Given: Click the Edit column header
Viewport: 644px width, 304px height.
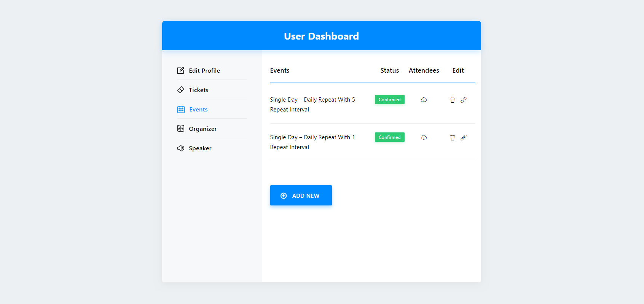Looking at the screenshot, I should [458, 70].
